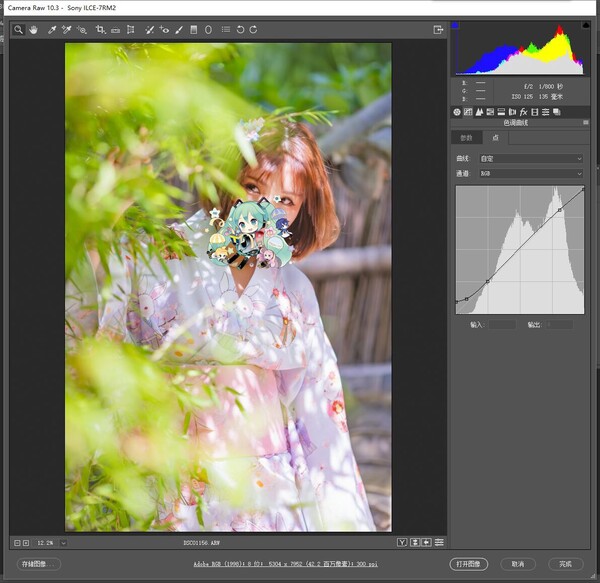Select the Straighten tool

[115, 30]
